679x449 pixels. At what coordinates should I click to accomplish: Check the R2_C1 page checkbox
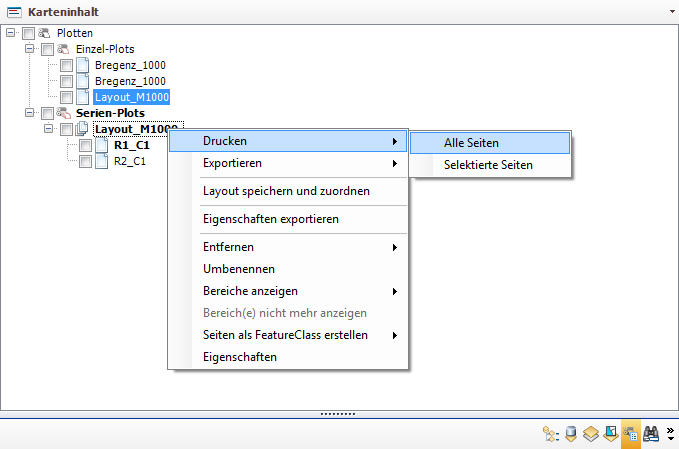click(85, 162)
